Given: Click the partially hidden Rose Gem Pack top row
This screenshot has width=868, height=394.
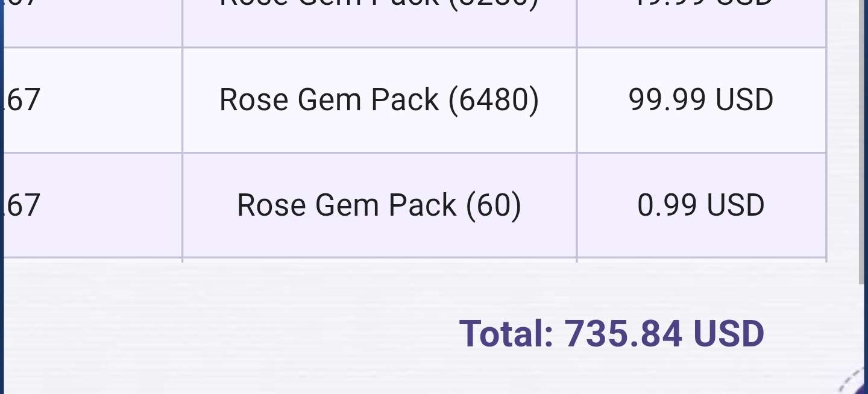Looking at the screenshot, I should [x=379, y=23].
